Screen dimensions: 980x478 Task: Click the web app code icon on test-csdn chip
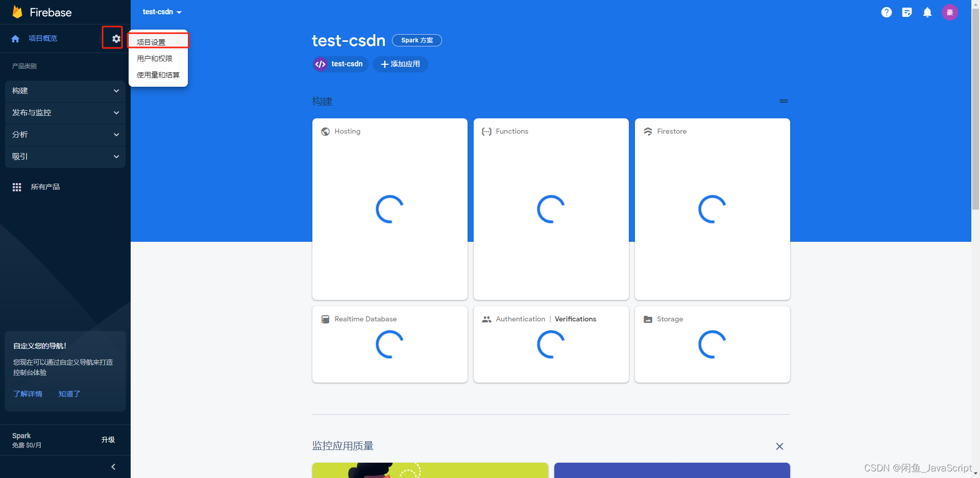pyautogui.click(x=321, y=64)
